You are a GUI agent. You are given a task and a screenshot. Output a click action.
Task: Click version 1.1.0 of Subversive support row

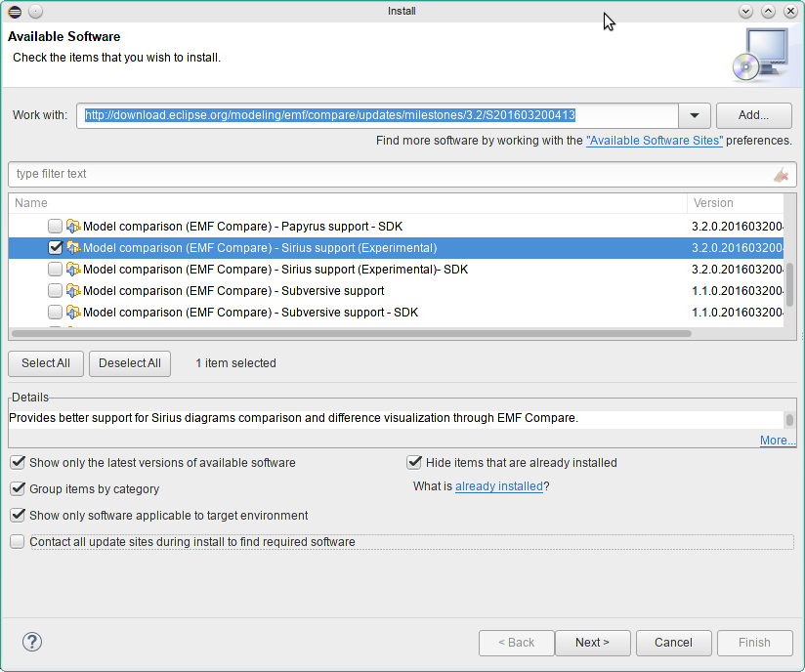click(738, 291)
